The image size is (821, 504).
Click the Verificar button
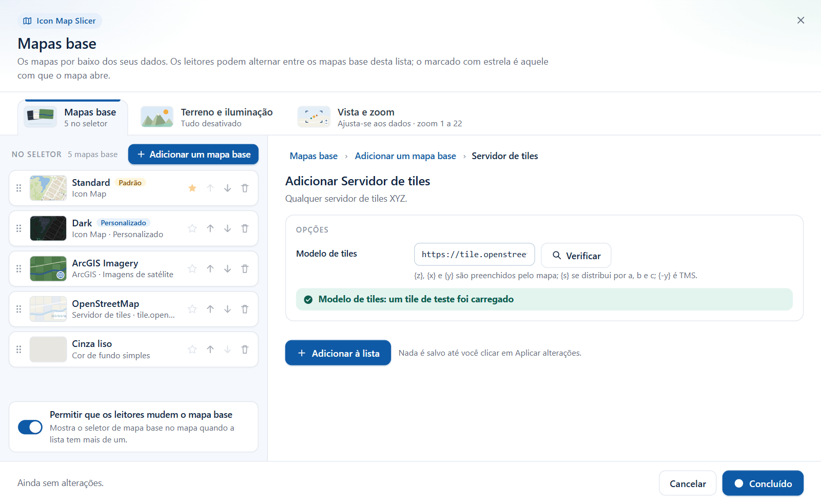click(576, 256)
